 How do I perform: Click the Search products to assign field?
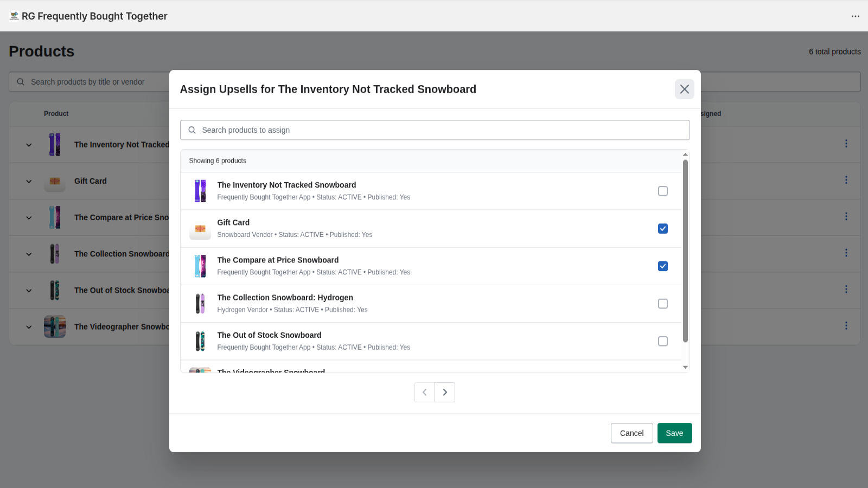tap(380, 130)
